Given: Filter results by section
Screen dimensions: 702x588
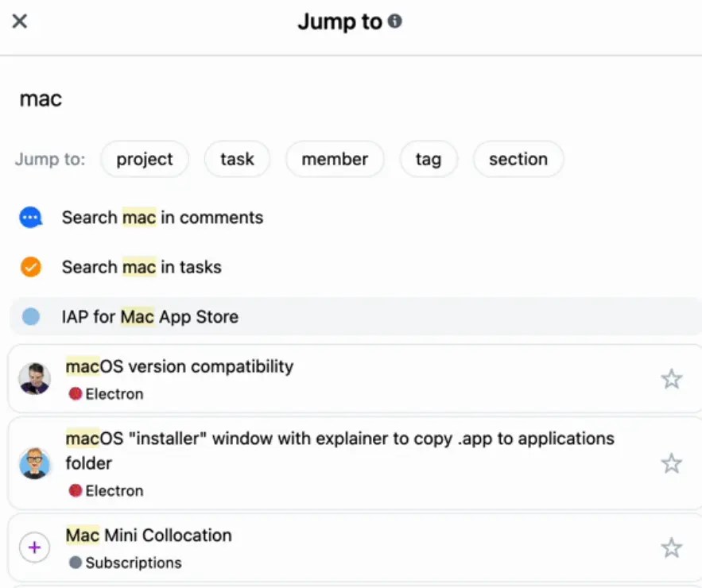Looking at the screenshot, I should click(x=518, y=159).
